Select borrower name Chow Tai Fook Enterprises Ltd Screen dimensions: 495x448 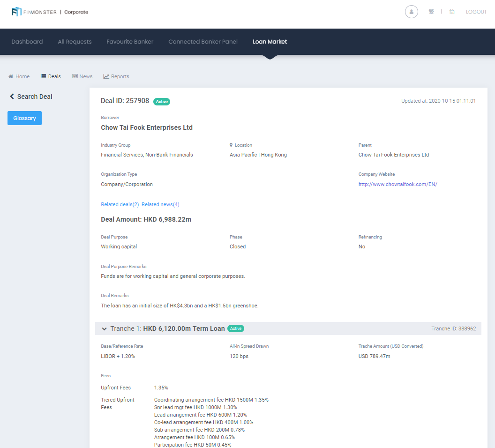146,127
